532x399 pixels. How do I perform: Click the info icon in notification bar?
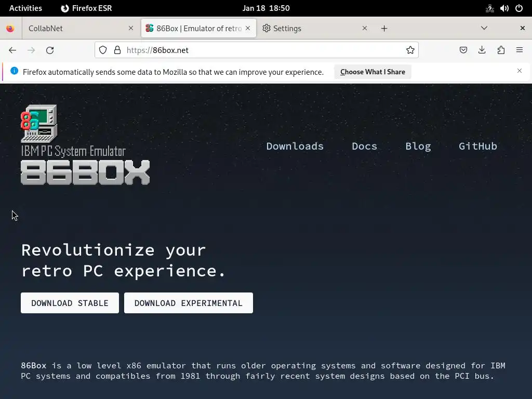(14, 71)
